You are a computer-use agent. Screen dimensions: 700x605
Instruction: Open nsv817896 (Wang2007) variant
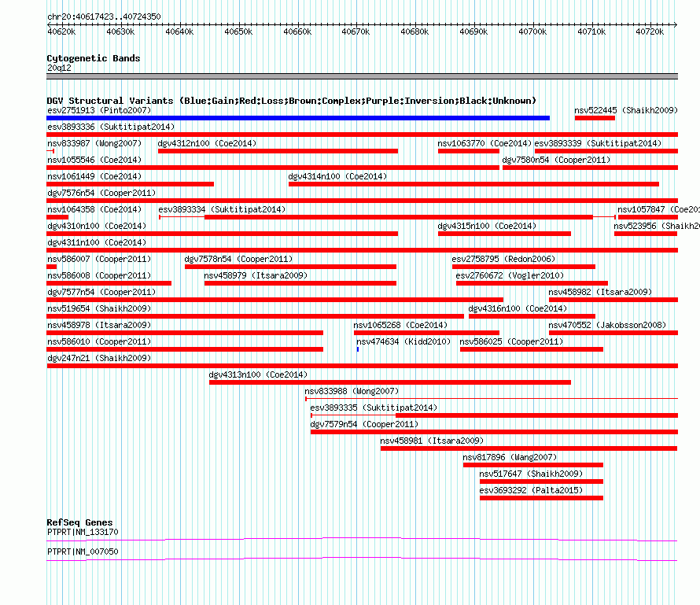coord(510,457)
